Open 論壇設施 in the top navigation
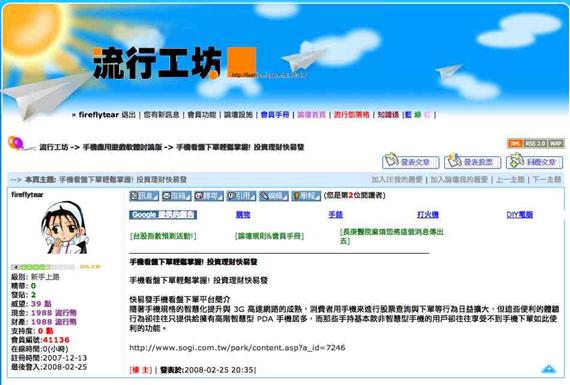 pyautogui.click(x=238, y=115)
